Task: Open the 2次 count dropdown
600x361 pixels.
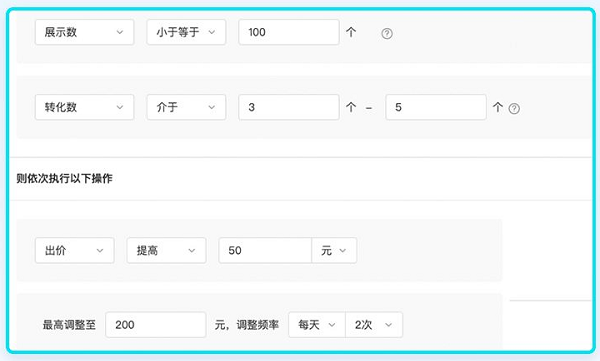Action: coord(374,325)
